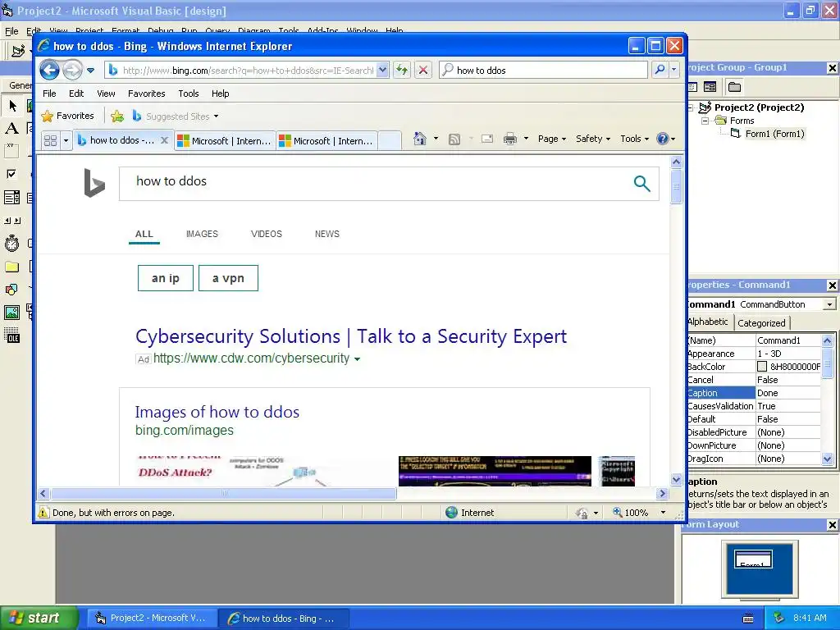Open the IE Help menu
The height and width of the screenshot is (630, 840).
point(220,94)
